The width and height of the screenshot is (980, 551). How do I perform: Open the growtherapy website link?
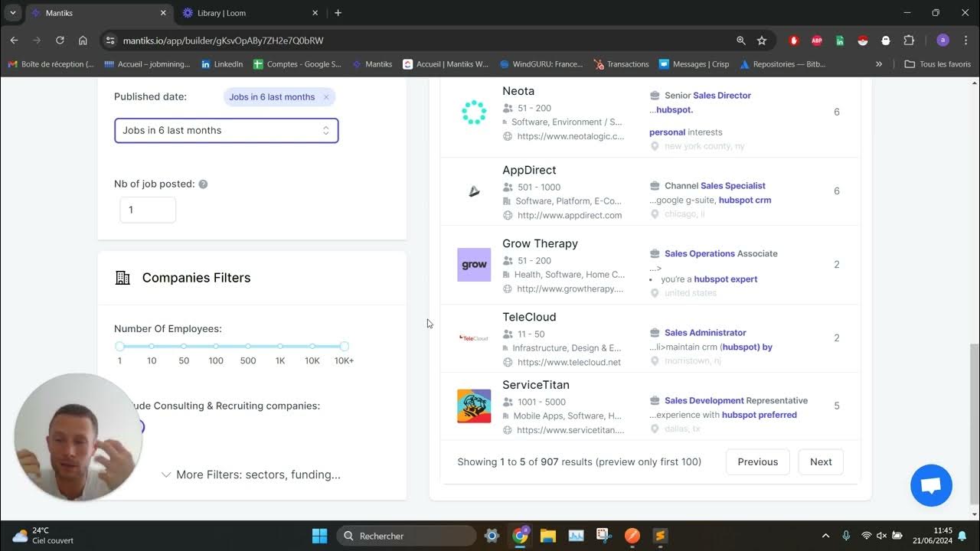pos(570,289)
